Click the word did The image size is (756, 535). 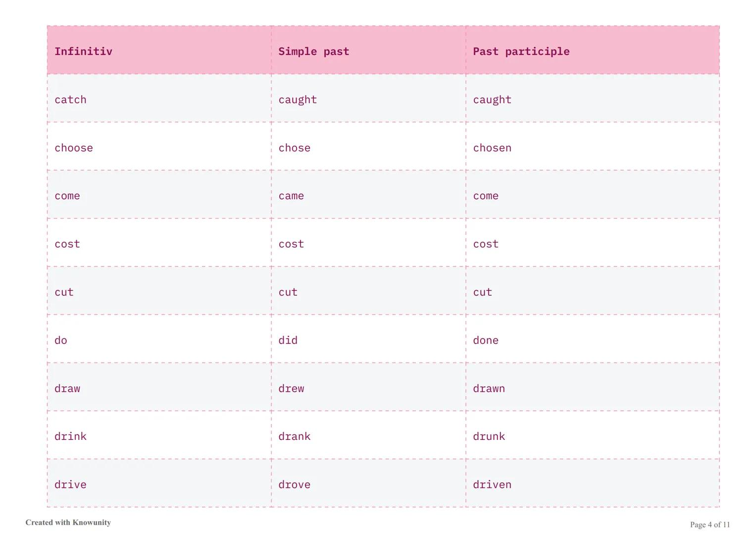(288, 340)
